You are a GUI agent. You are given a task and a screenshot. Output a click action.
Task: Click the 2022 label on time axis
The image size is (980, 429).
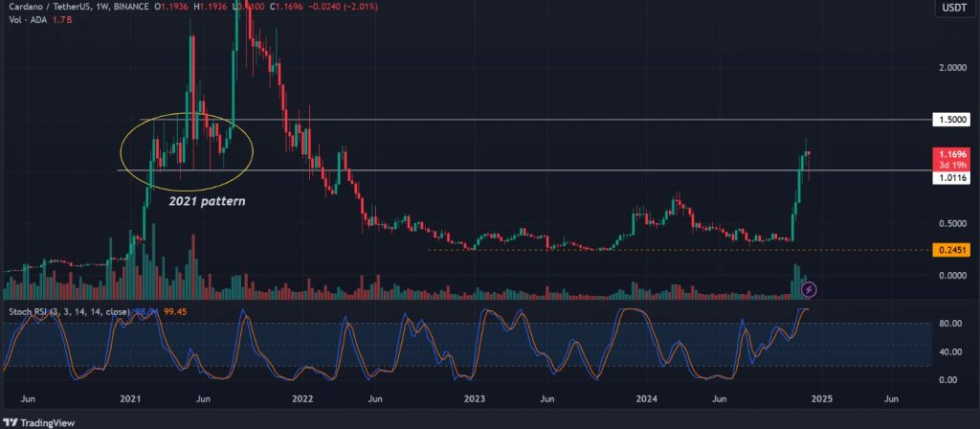tap(302, 398)
